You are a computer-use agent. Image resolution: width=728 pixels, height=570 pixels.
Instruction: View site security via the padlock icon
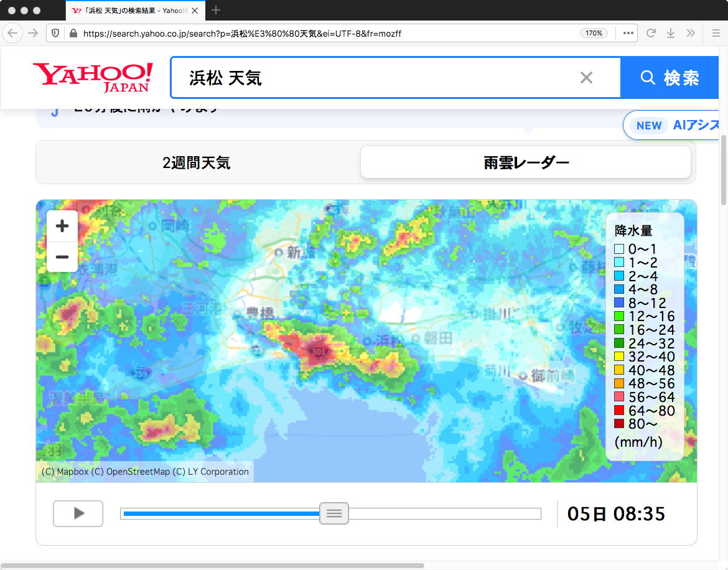coord(73,33)
